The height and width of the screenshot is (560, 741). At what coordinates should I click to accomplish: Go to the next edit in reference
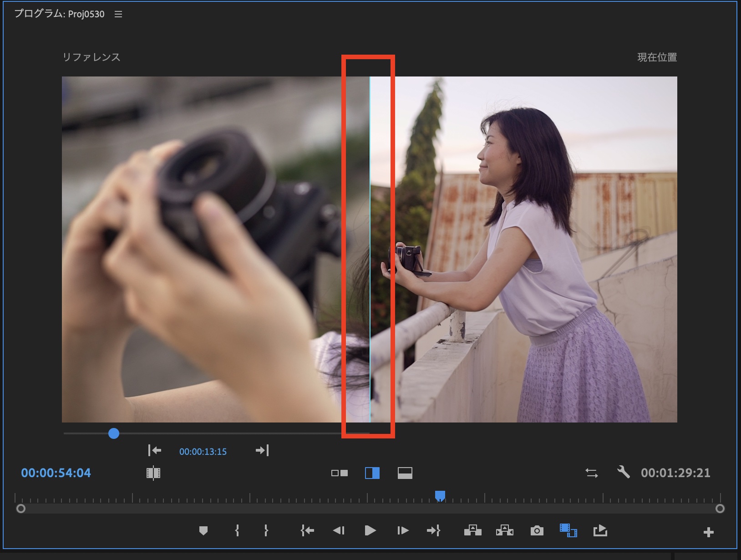point(262,451)
